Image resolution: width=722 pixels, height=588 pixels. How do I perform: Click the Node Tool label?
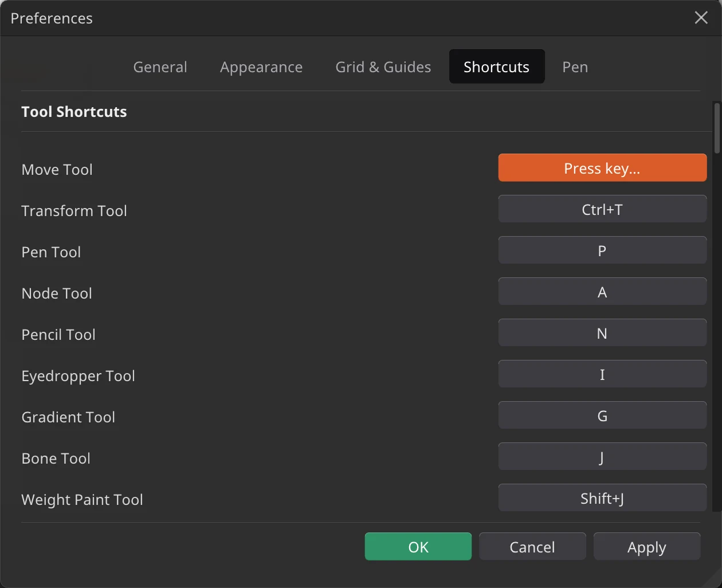tap(57, 293)
